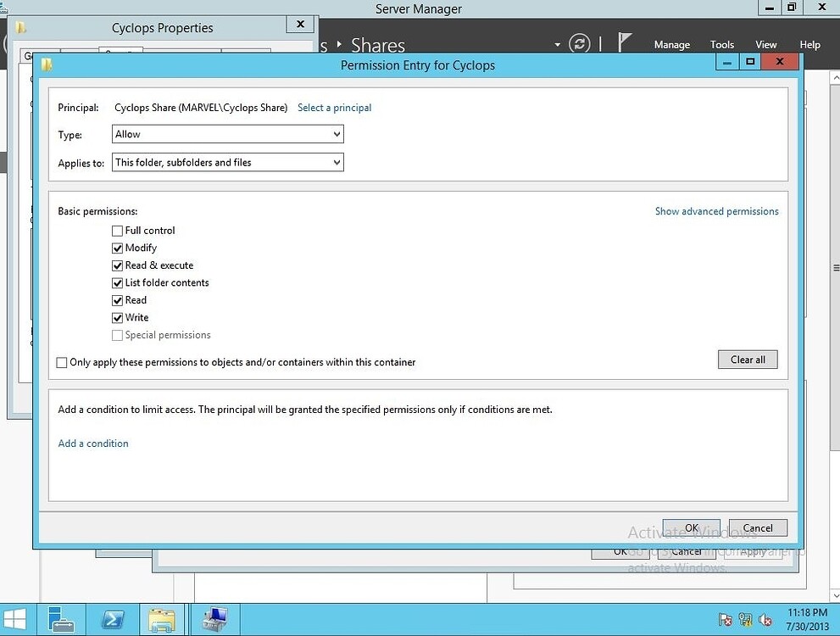The height and width of the screenshot is (636, 840).
Task: Open File Explorer from the taskbar
Action: 162,619
